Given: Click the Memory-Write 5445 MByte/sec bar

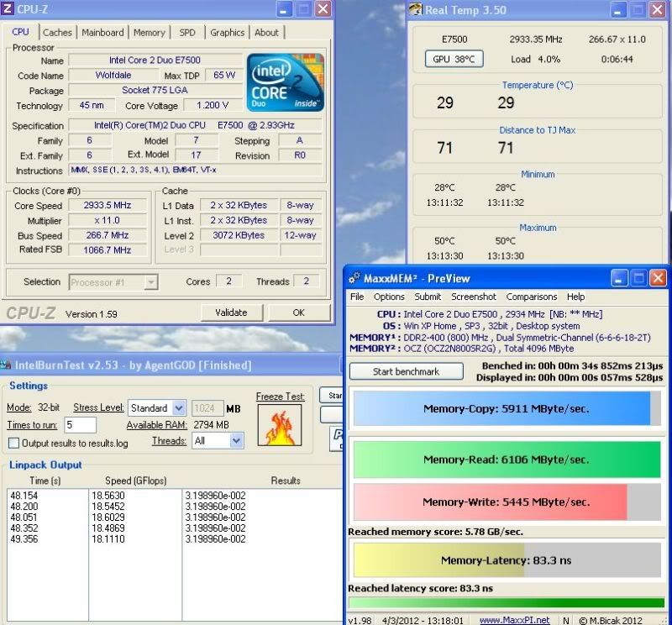Looking at the screenshot, I should click(x=507, y=502).
